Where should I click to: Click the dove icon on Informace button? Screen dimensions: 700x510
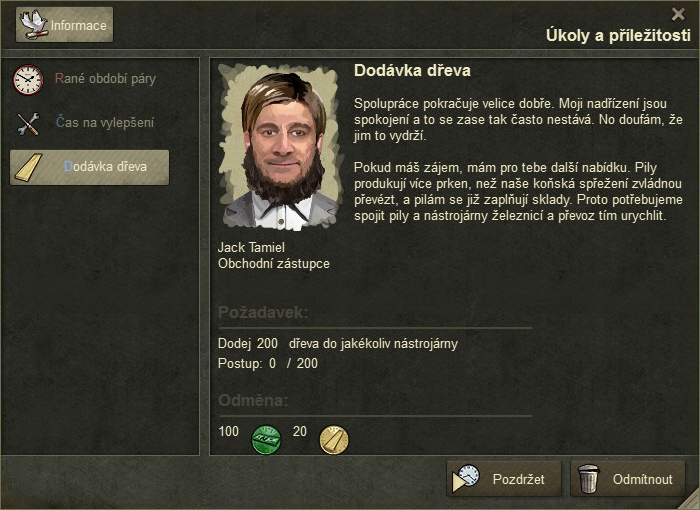tap(33, 25)
